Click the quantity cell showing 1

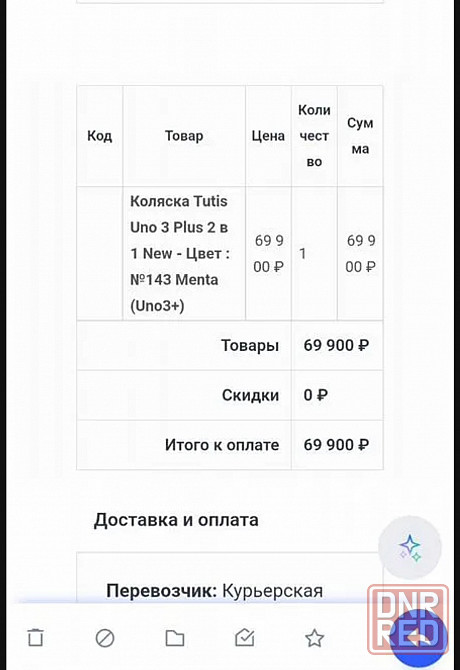303,254
